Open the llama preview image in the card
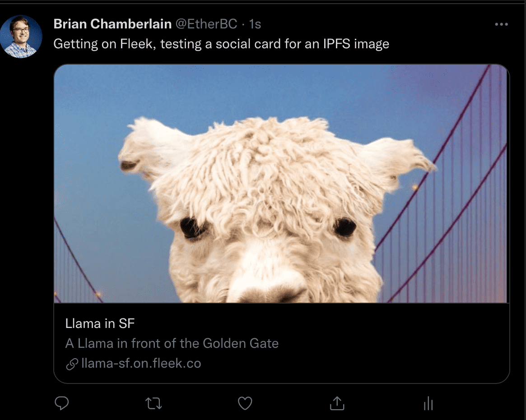The width and height of the screenshot is (526, 420). click(281, 183)
